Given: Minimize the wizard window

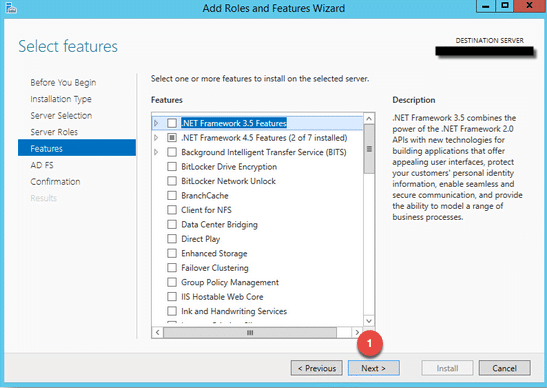Looking at the screenshot, I should (x=486, y=6).
